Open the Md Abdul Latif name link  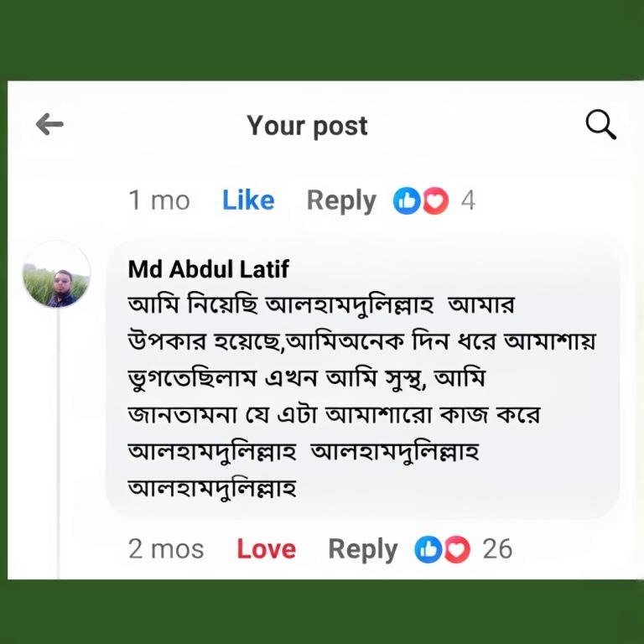tap(208, 269)
